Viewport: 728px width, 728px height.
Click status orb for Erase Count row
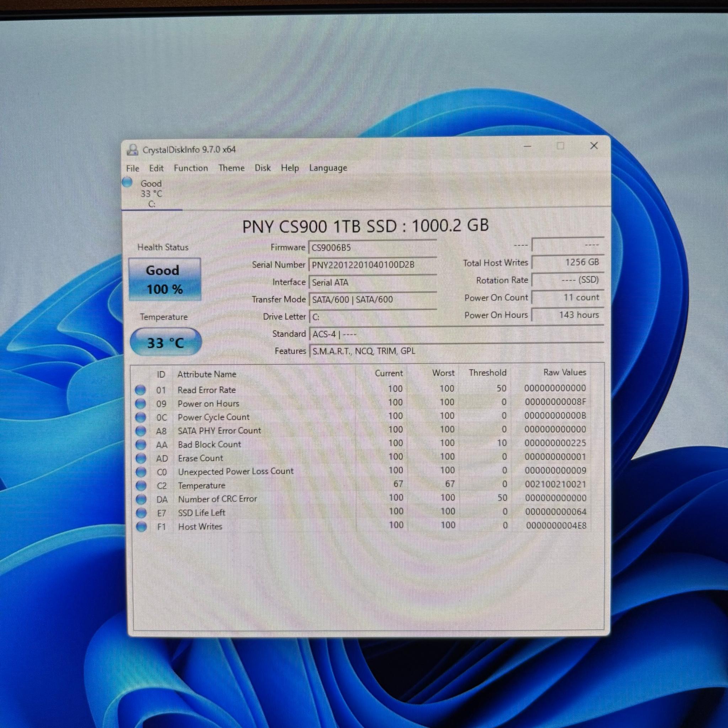[x=140, y=458]
